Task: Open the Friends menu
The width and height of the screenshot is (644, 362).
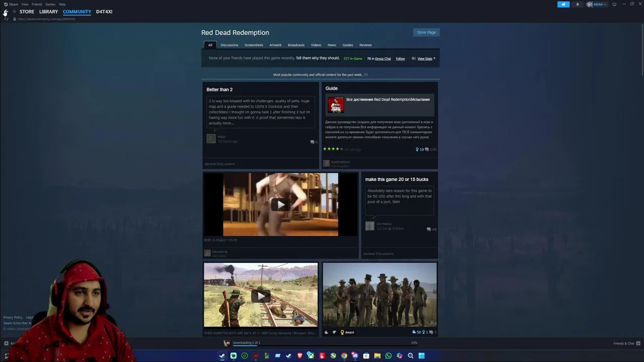Action: pos(37,4)
